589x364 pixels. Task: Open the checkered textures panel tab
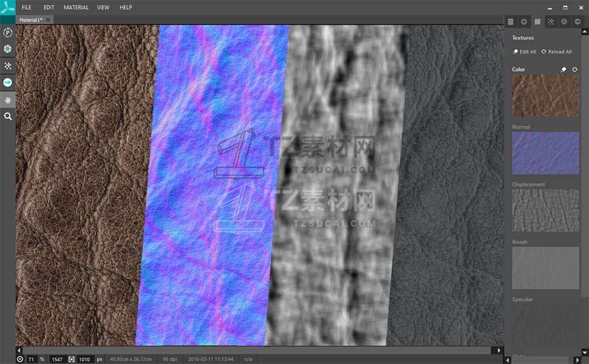coord(537,22)
